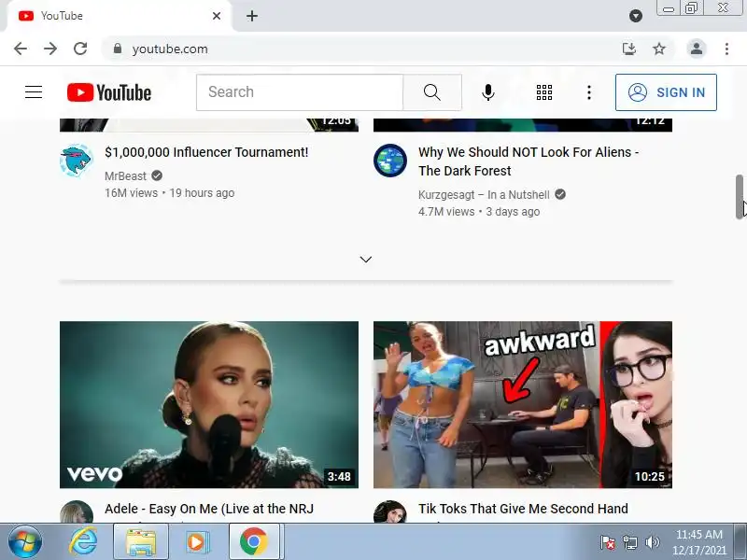Expand the trending section with chevron
The width and height of the screenshot is (747, 560).
point(366,259)
